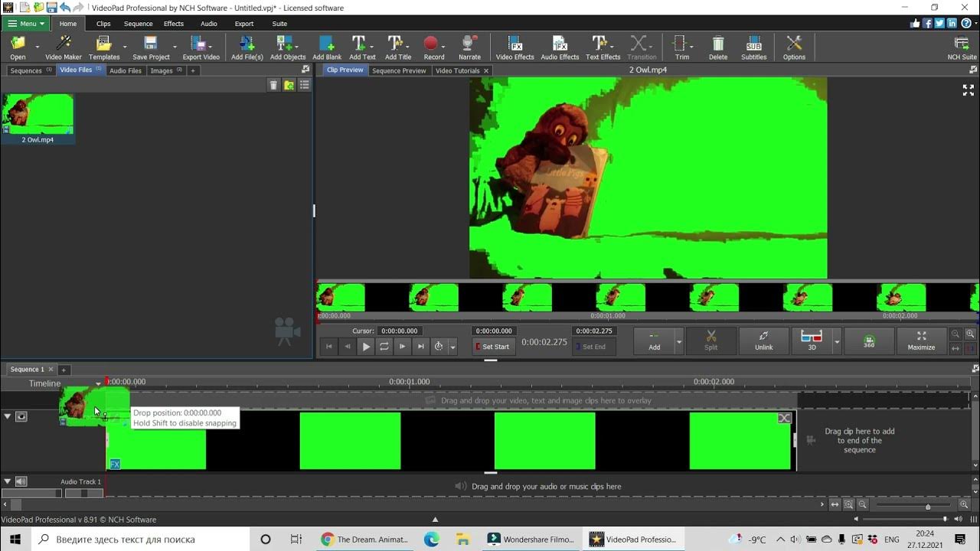980x551 pixels.
Task: Switch to the Sequence ribbon tab
Action: pyautogui.click(x=139, y=24)
